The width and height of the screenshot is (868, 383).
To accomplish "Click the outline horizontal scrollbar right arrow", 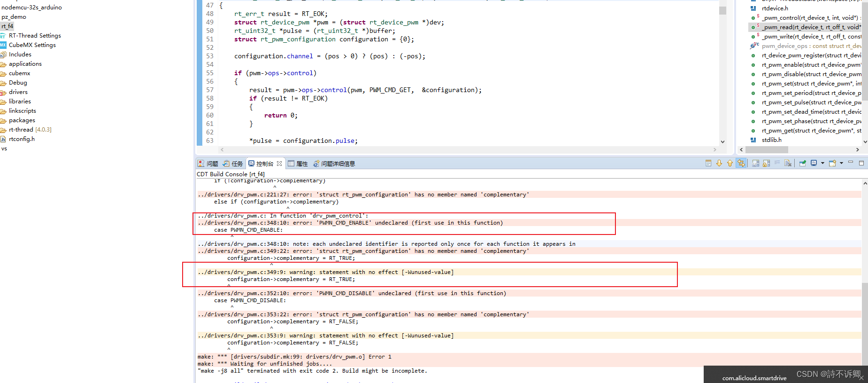I will click(x=858, y=150).
